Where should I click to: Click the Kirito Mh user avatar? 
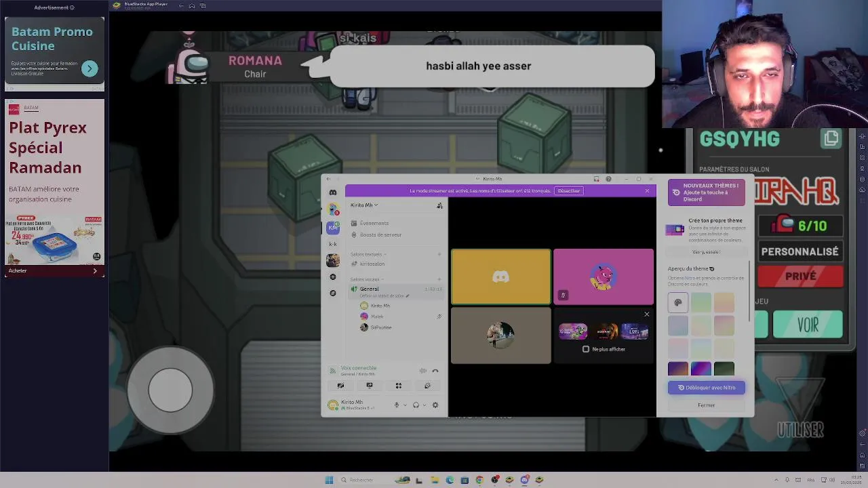[332, 405]
